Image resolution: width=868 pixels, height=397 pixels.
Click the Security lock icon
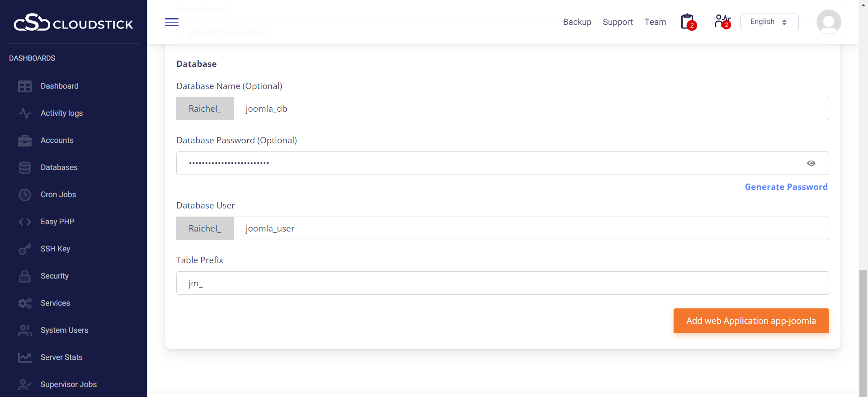(25, 276)
